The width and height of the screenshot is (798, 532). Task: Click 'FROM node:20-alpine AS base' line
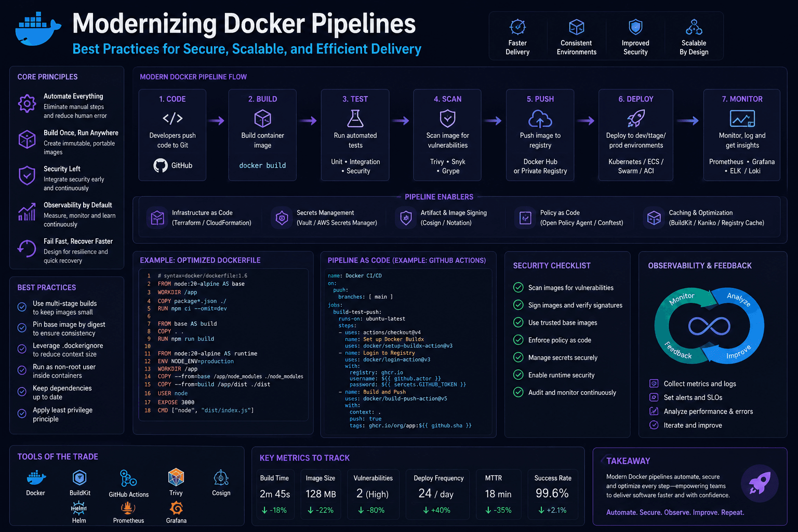coord(201,284)
